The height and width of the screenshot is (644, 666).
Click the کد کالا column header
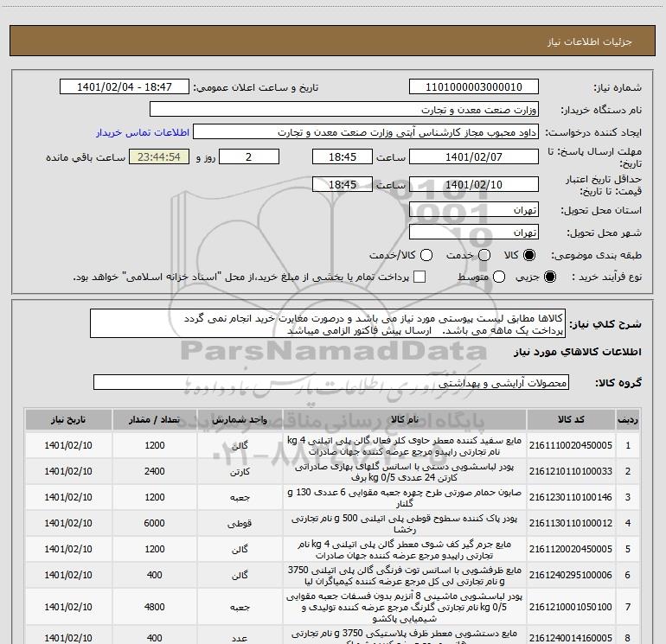(x=571, y=419)
